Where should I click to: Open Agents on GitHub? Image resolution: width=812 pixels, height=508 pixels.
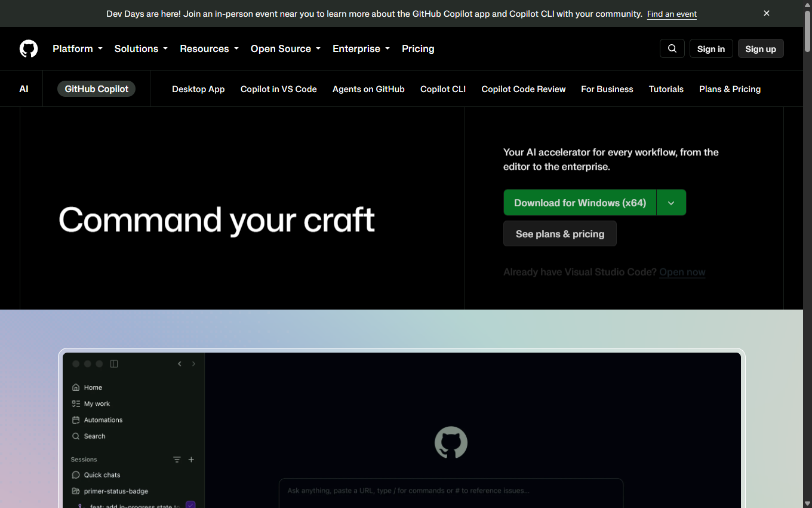click(368, 89)
